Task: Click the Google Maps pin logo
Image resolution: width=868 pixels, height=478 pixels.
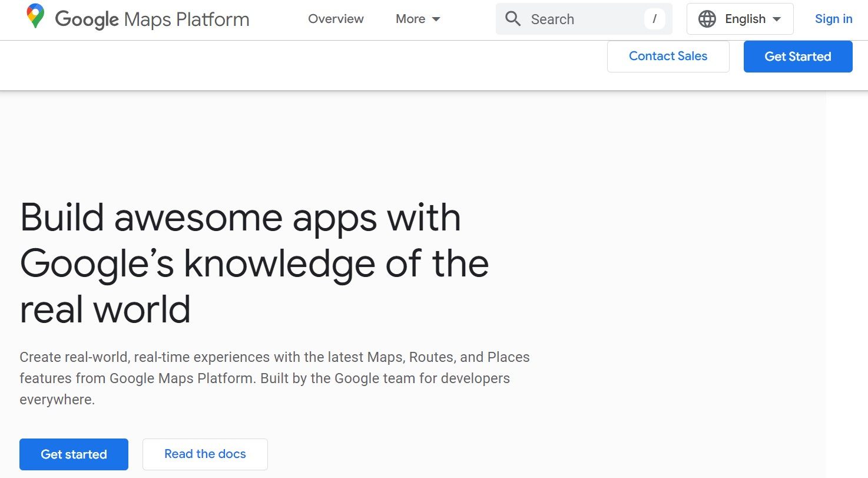Action: (36, 17)
